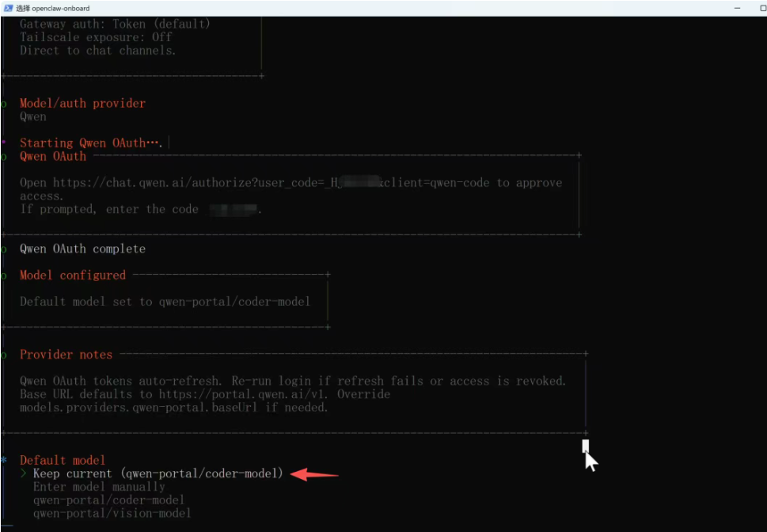The width and height of the screenshot is (767, 532).
Task: Click 'Gateway auth: Token (default)' text
Action: coord(115,24)
